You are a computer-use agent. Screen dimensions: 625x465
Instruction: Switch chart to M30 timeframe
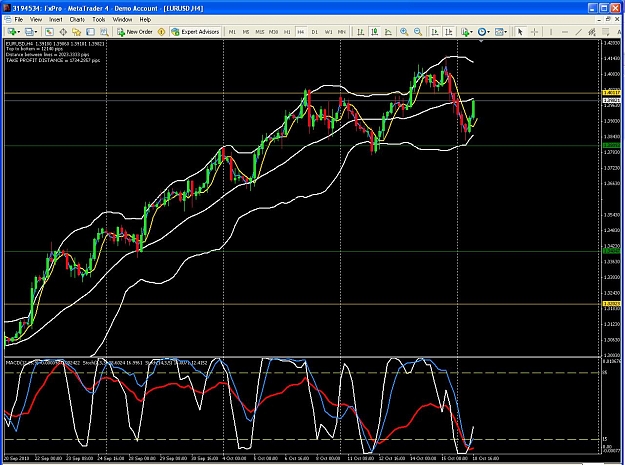(x=273, y=32)
